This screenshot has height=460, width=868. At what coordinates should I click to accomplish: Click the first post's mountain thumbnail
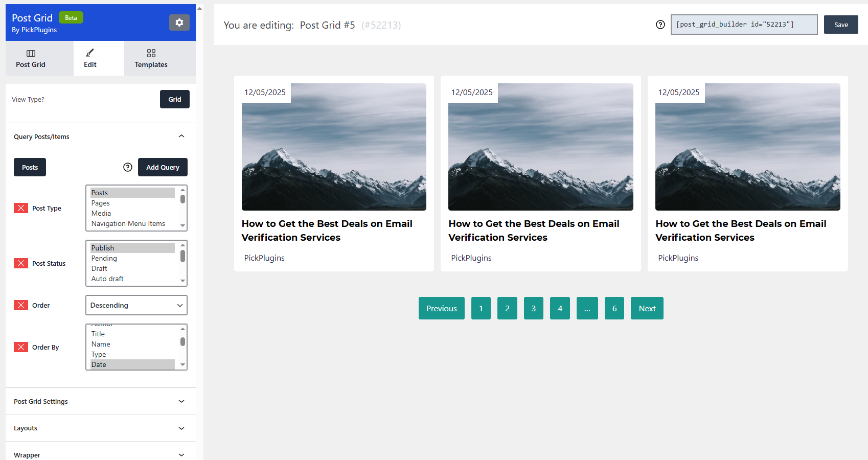tap(334, 147)
